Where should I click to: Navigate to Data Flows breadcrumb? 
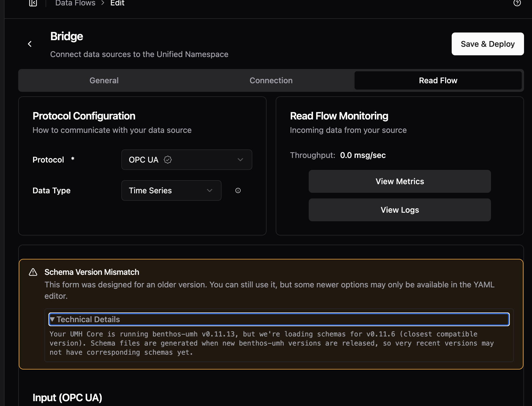click(x=75, y=3)
